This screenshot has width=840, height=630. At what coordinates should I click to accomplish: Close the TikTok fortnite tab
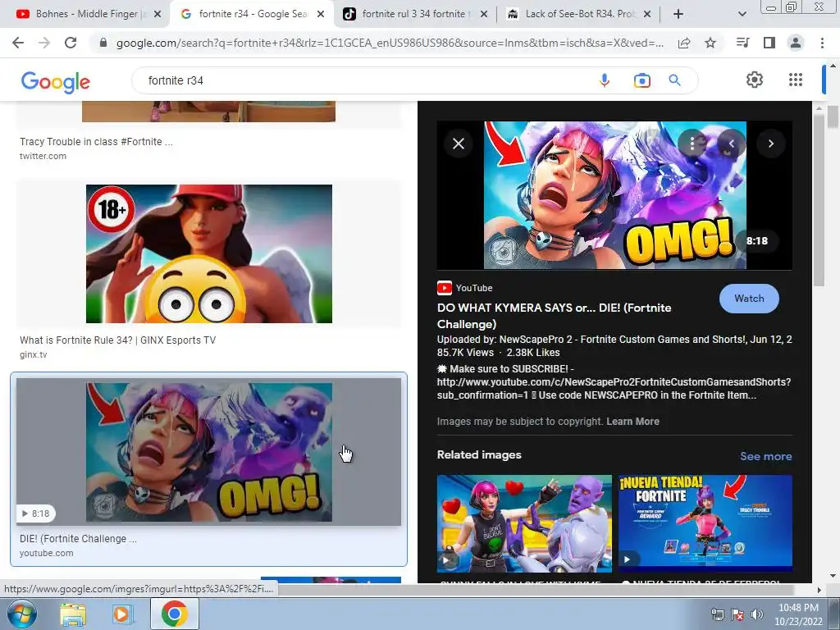[x=484, y=14]
